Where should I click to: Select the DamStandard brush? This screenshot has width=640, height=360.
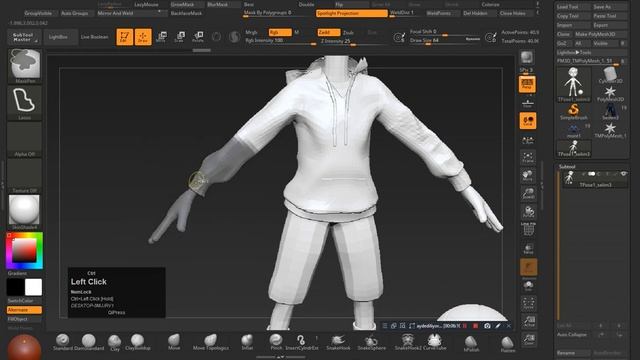(x=89, y=342)
